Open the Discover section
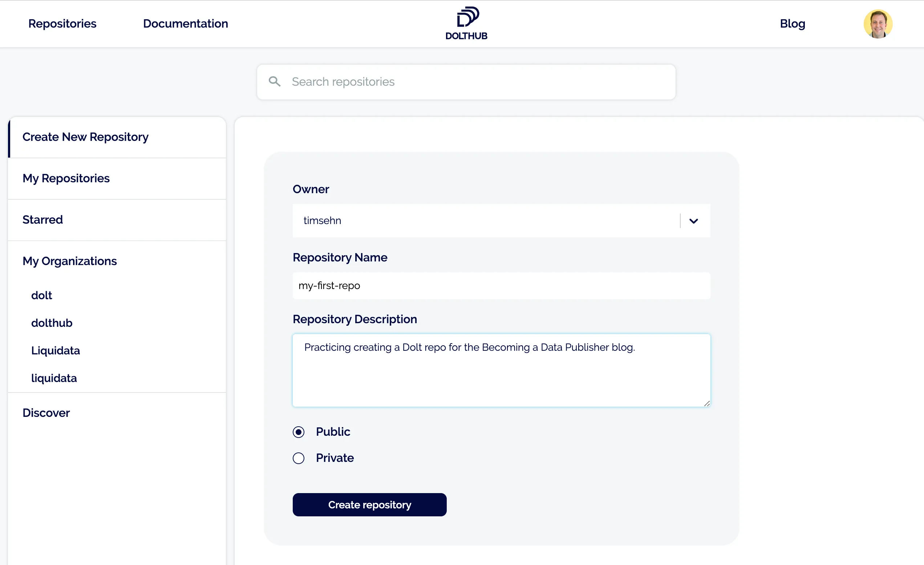Screen dimensions: 924x565 [46, 413]
